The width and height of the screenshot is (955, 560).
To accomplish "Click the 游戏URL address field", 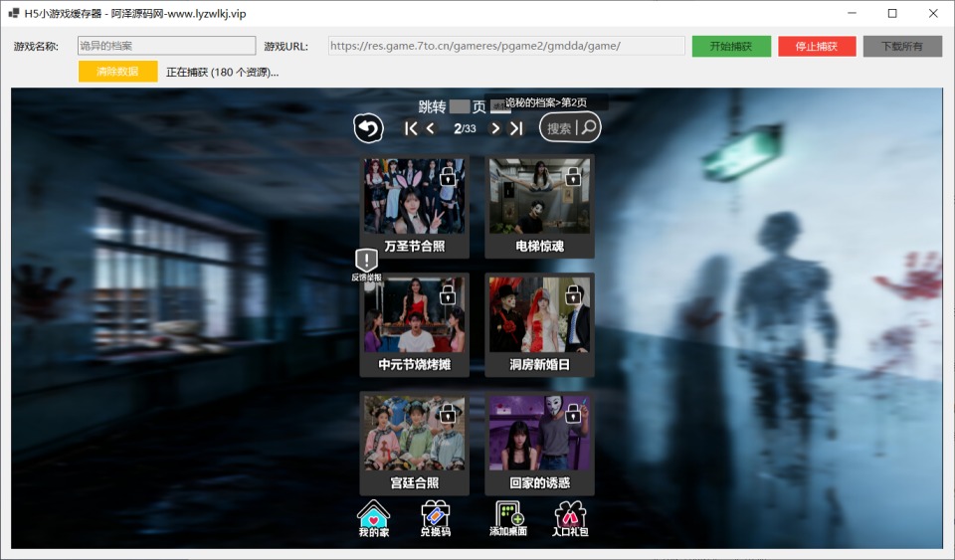I will (x=505, y=46).
